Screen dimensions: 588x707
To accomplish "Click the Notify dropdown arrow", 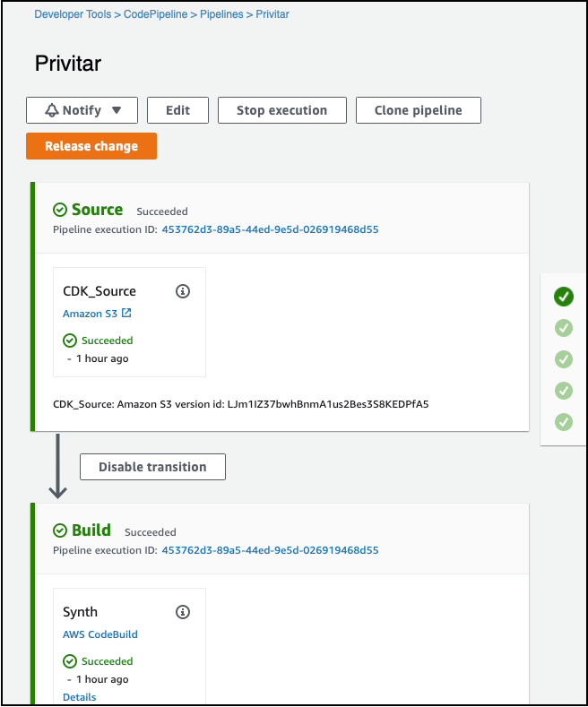I will pos(117,110).
